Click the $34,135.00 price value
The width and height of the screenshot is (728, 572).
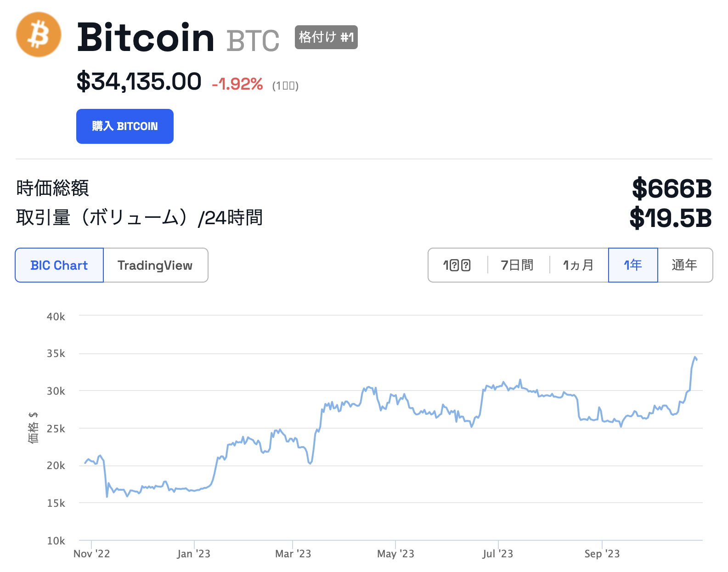(139, 82)
